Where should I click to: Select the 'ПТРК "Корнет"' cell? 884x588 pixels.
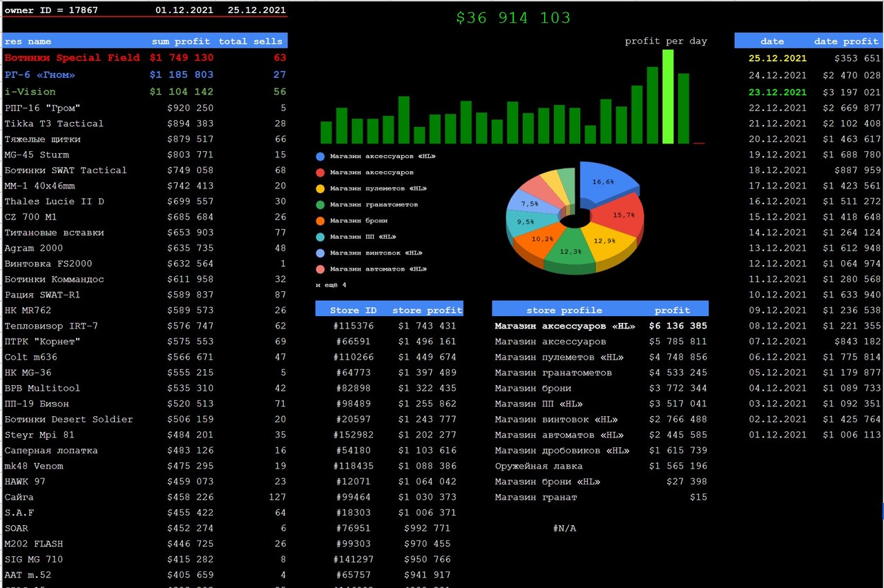pyautogui.click(x=43, y=342)
